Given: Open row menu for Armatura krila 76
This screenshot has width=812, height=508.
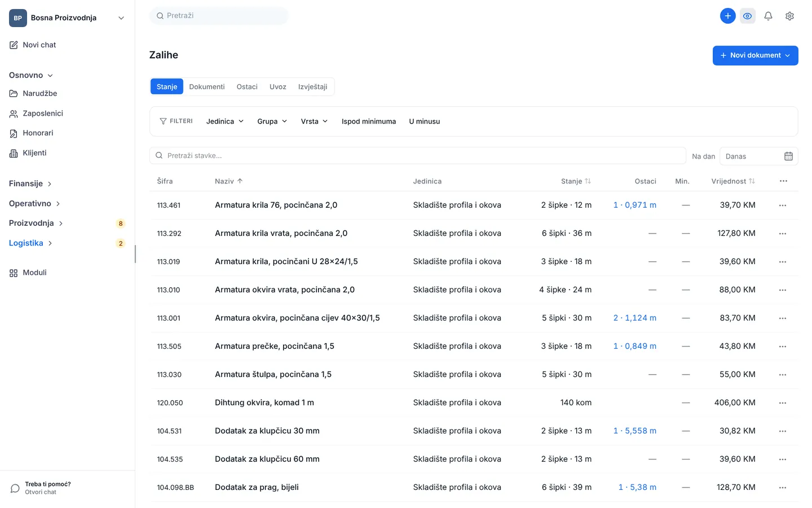Looking at the screenshot, I should 783,205.
